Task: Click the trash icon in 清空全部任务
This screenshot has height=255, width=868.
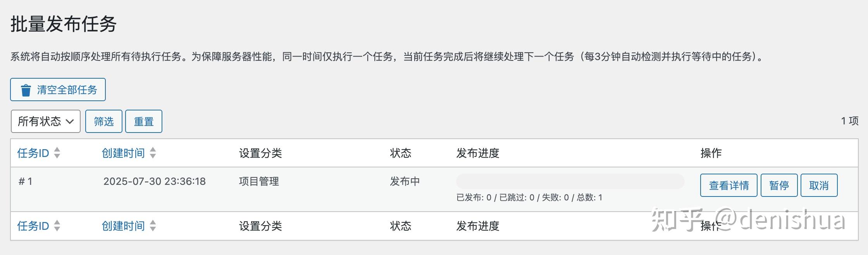Action: 26,90
